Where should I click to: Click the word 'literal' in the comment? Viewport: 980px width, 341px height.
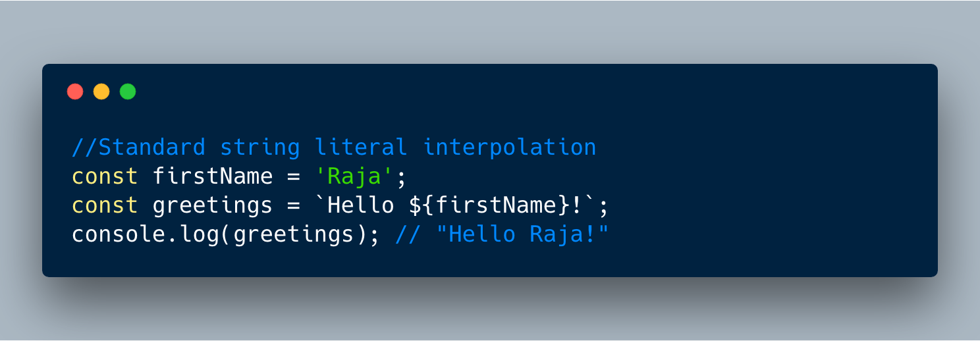coord(361,147)
